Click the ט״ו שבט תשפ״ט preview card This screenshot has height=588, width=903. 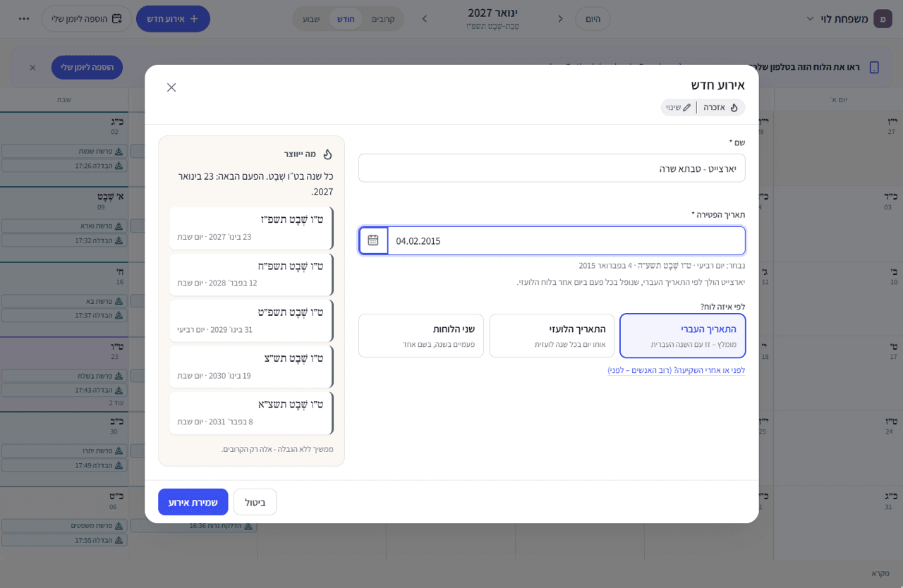click(251, 320)
